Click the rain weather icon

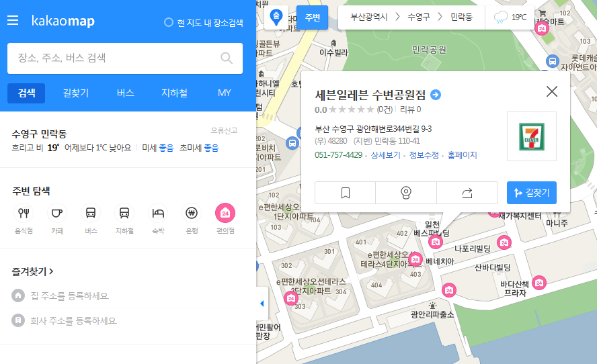tap(500, 17)
